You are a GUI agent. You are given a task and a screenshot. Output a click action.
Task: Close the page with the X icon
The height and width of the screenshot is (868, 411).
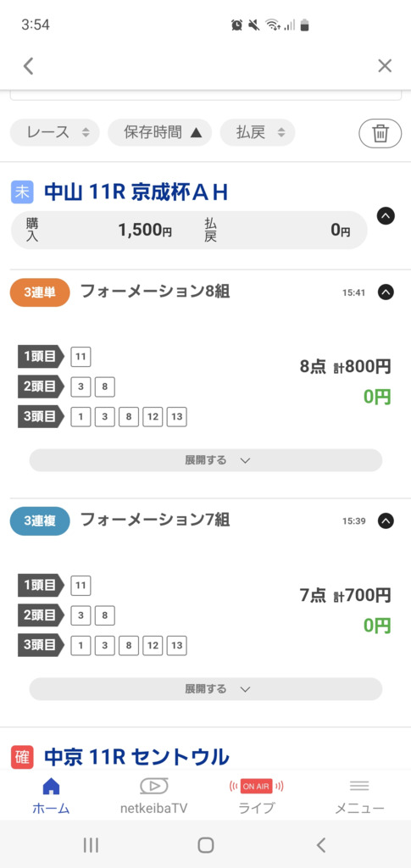pos(385,66)
